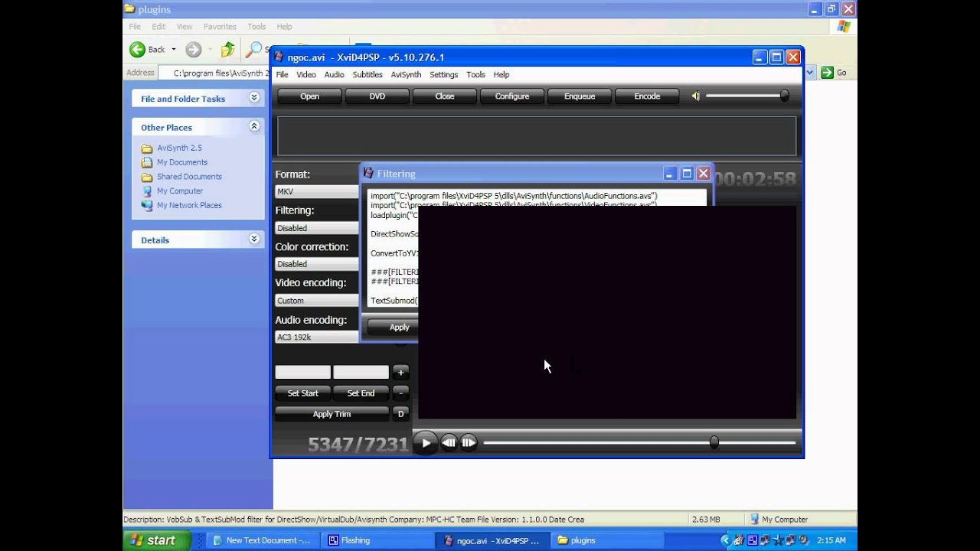Play the video preview
The image size is (980, 551).
(426, 442)
